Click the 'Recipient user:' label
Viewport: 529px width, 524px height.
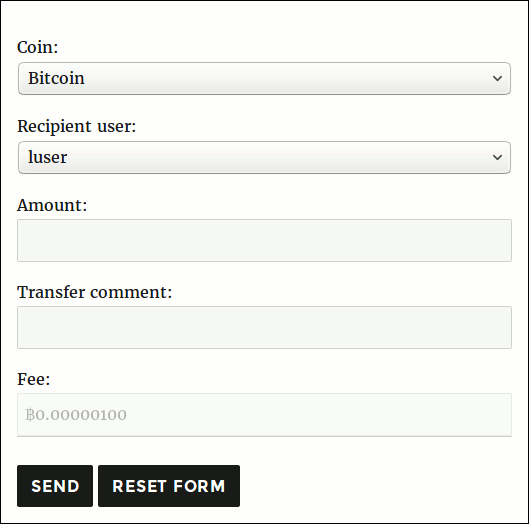click(x=77, y=127)
